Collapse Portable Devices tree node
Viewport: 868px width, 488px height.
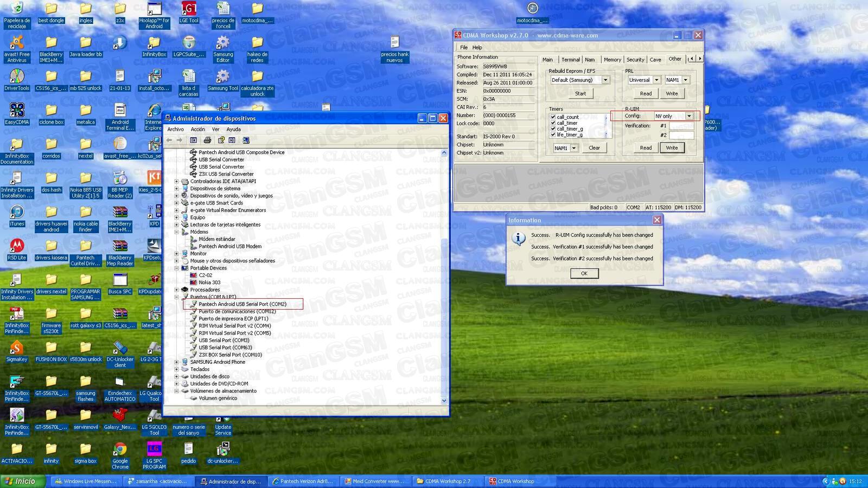tap(176, 268)
